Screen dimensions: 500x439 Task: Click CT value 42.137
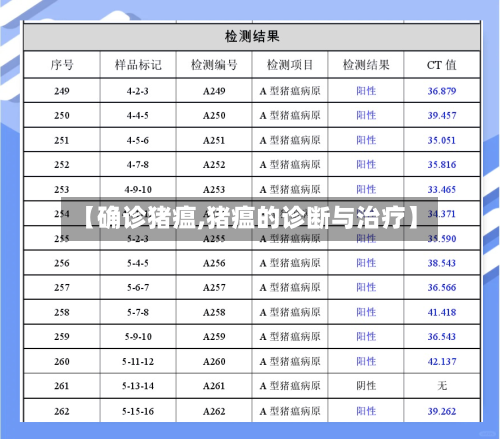click(442, 361)
